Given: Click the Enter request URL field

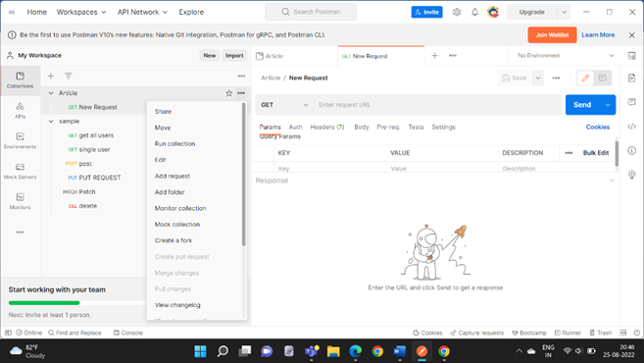Looking at the screenshot, I should [438, 105].
